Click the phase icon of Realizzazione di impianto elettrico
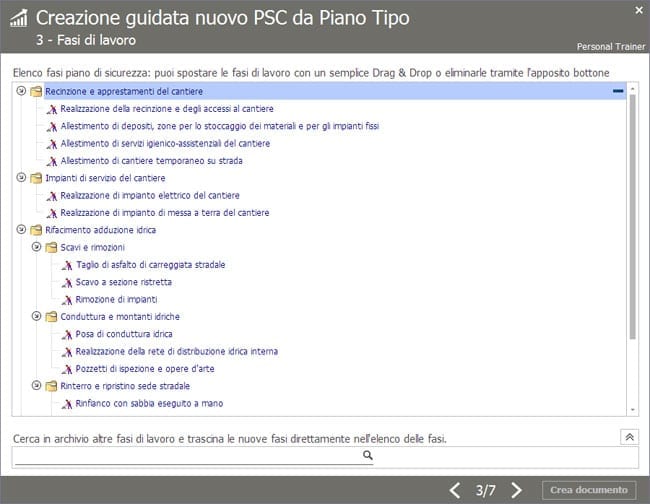 [52, 196]
